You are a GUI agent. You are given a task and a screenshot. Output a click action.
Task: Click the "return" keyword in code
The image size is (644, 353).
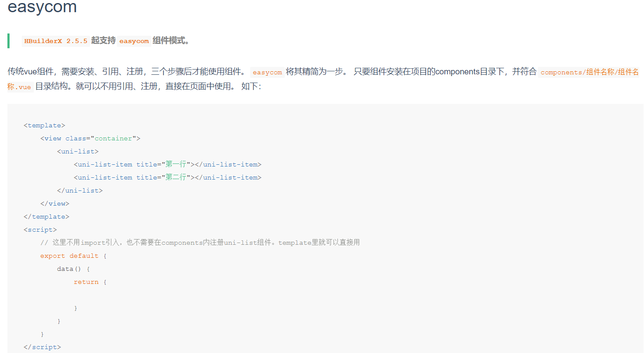pyautogui.click(x=86, y=282)
